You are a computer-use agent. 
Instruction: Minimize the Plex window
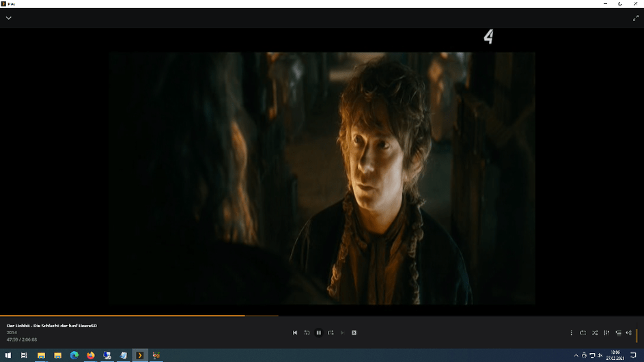tap(605, 3)
